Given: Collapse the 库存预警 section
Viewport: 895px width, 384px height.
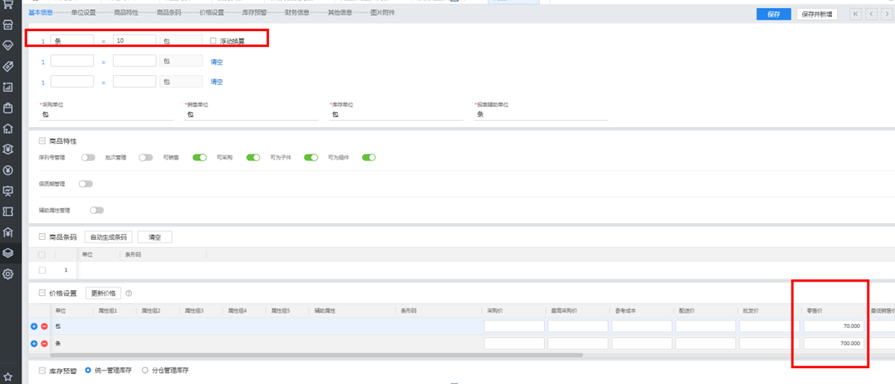Looking at the screenshot, I should [42, 370].
